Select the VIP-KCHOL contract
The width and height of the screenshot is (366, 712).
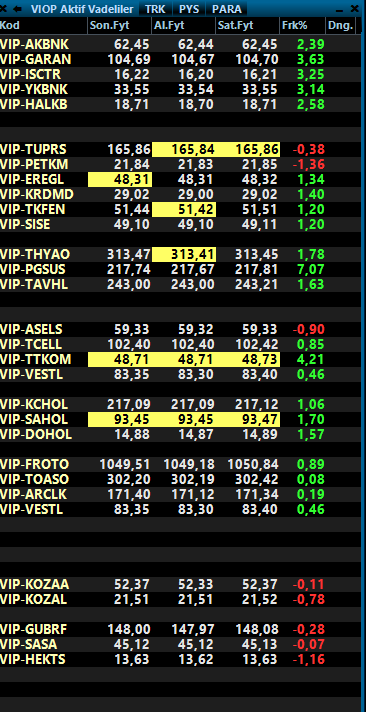point(181,404)
